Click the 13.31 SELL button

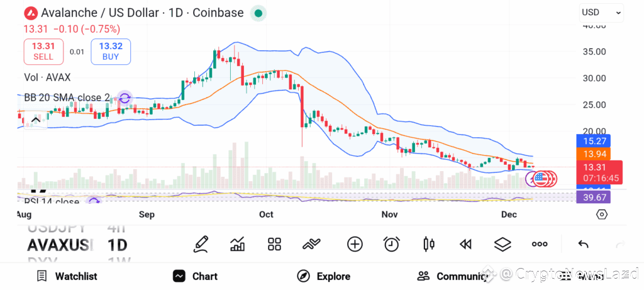coord(43,52)
